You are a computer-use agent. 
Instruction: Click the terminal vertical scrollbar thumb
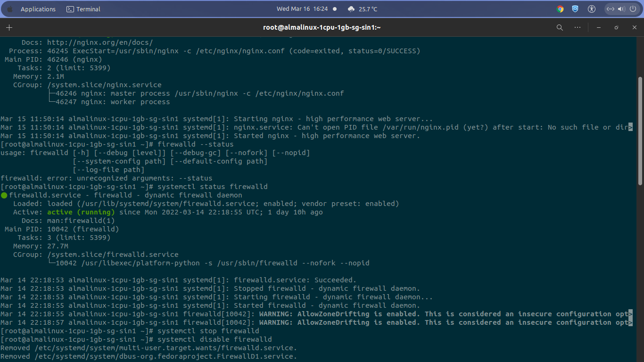coord(640,131)
